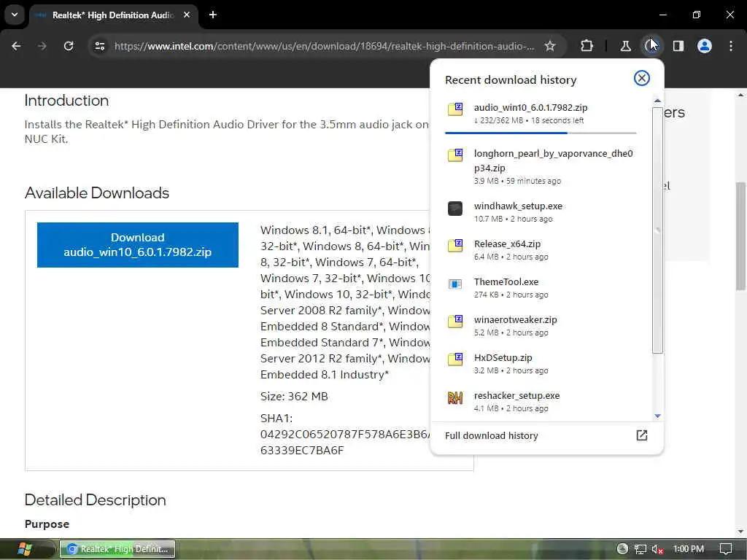The height and width of the screenshot is (560, 747).
Task: Click audio_win10_6.0.1.7982.zip file icon in downloads
Action: click(455, 109)
